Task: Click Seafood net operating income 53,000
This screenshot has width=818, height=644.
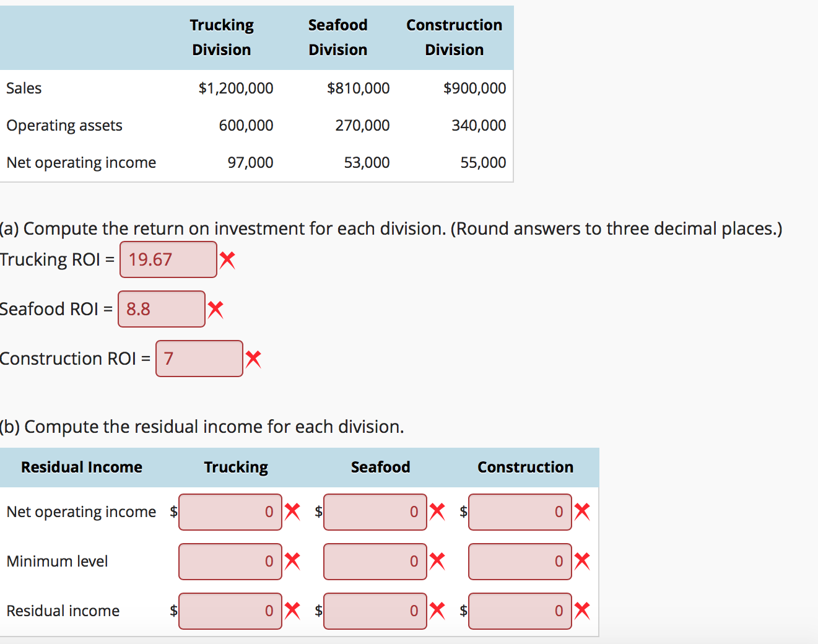Action: (367, 163)
